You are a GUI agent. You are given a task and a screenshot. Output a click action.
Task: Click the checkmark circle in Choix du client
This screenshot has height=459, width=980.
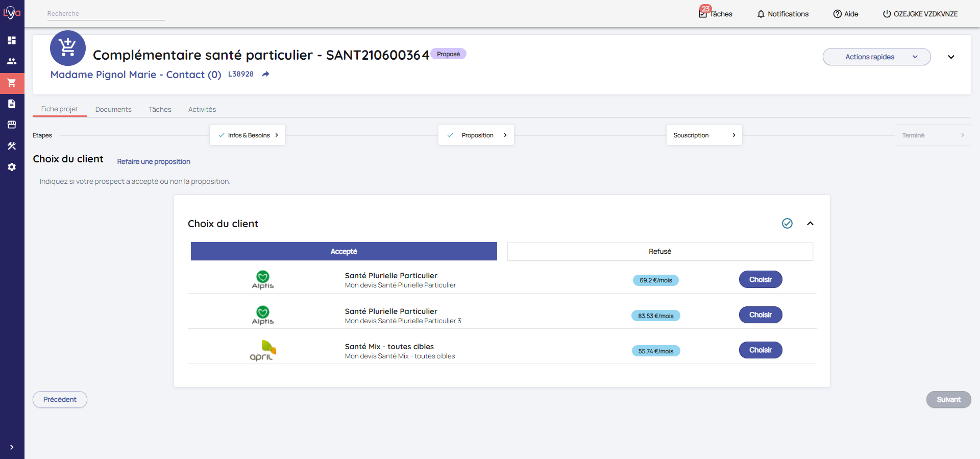tap(787, 224)
